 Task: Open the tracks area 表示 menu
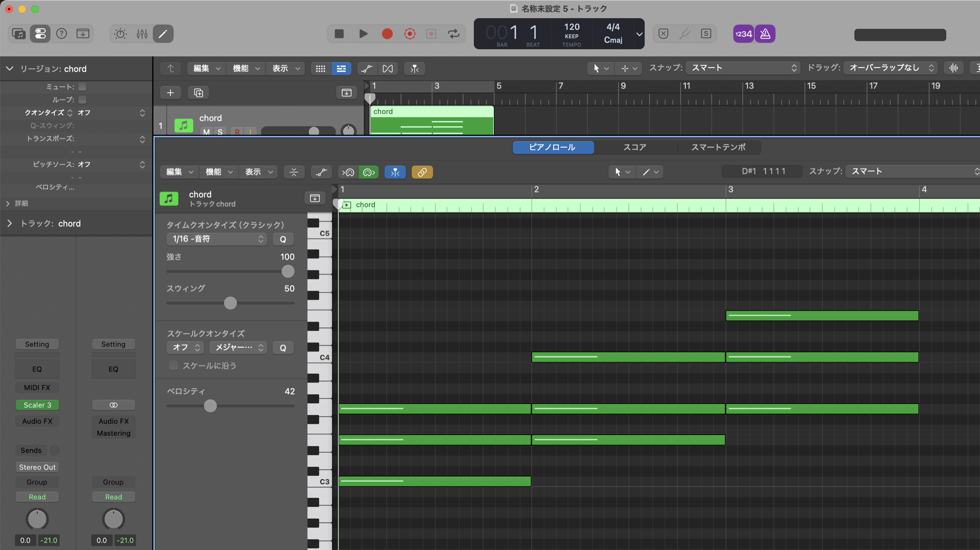coord(285,69)
